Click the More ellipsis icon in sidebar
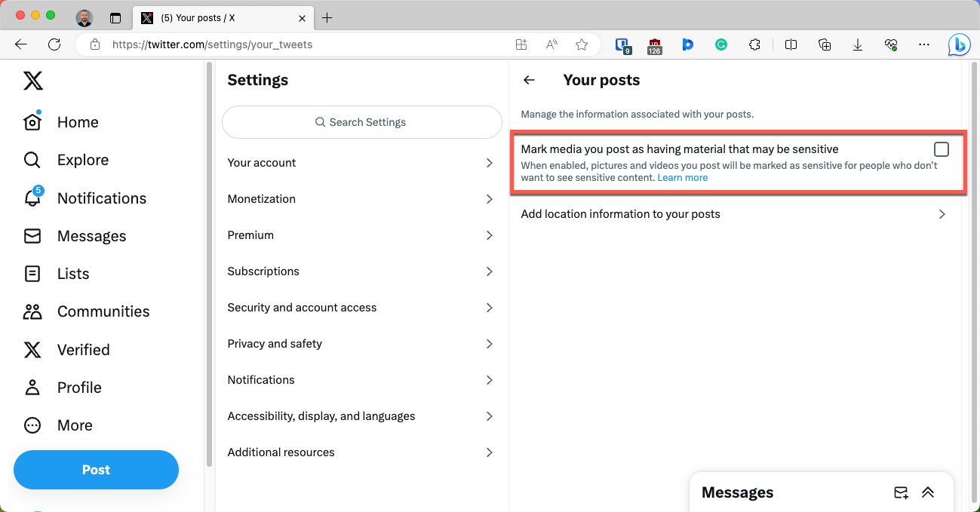This screenshot has height=512, width=980. coord(32,425)
